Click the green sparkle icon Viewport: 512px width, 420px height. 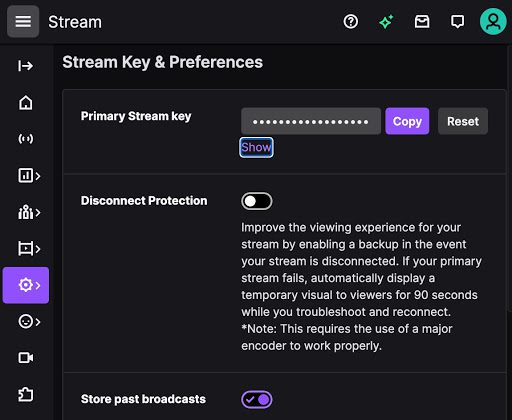click(x=386, y=22)
